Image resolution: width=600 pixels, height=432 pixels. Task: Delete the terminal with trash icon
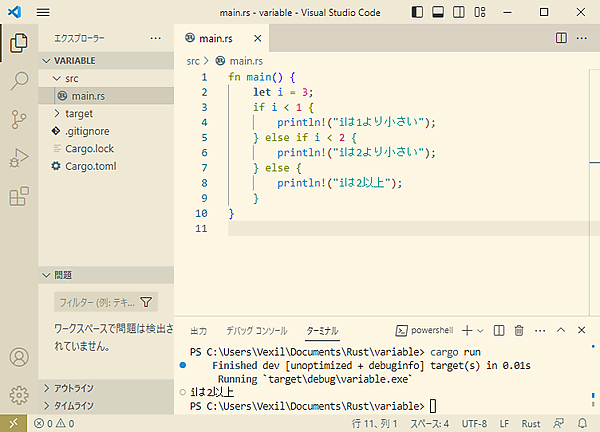click(x=518, y=330)
